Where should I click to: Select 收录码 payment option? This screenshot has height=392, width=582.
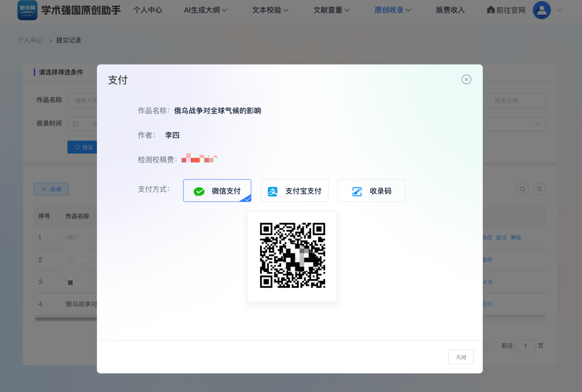(371, 191)
